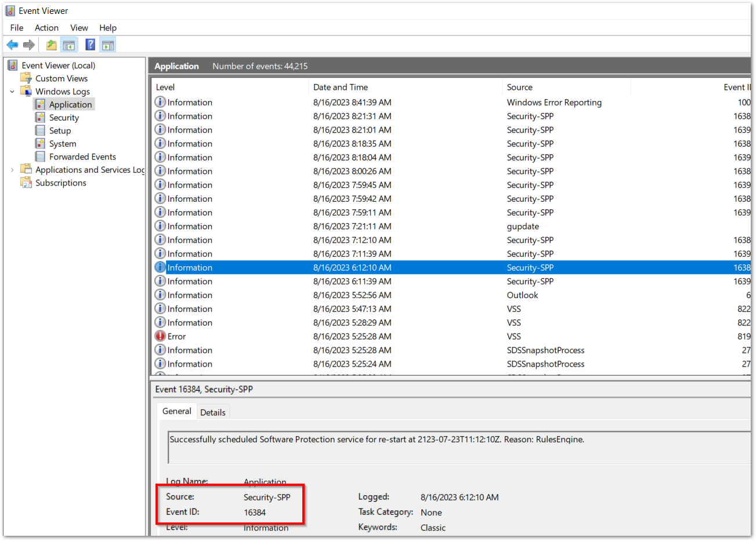Click the event description text box
The image size is (756, 541).
point(459,447)
